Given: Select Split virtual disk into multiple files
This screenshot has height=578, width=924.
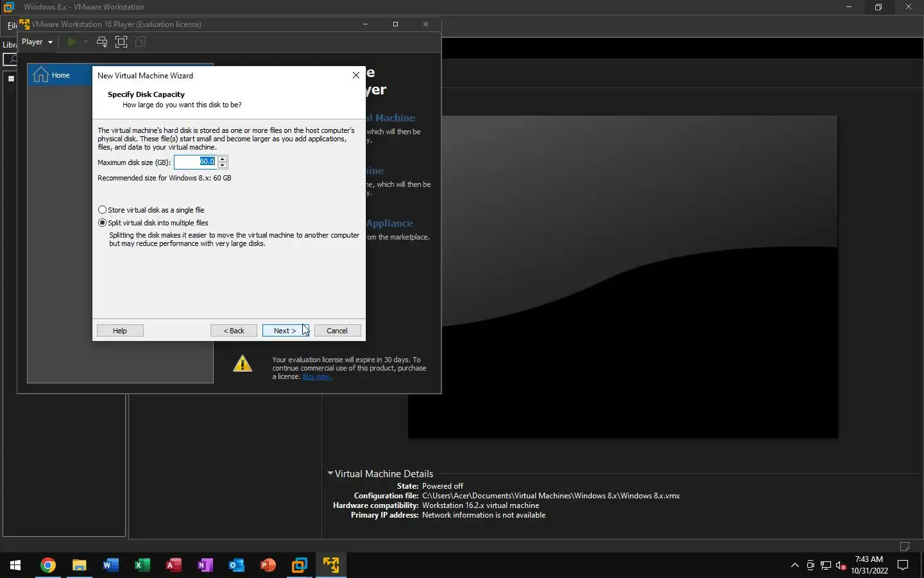Looking at the screenshot, I should pos(153,223).
